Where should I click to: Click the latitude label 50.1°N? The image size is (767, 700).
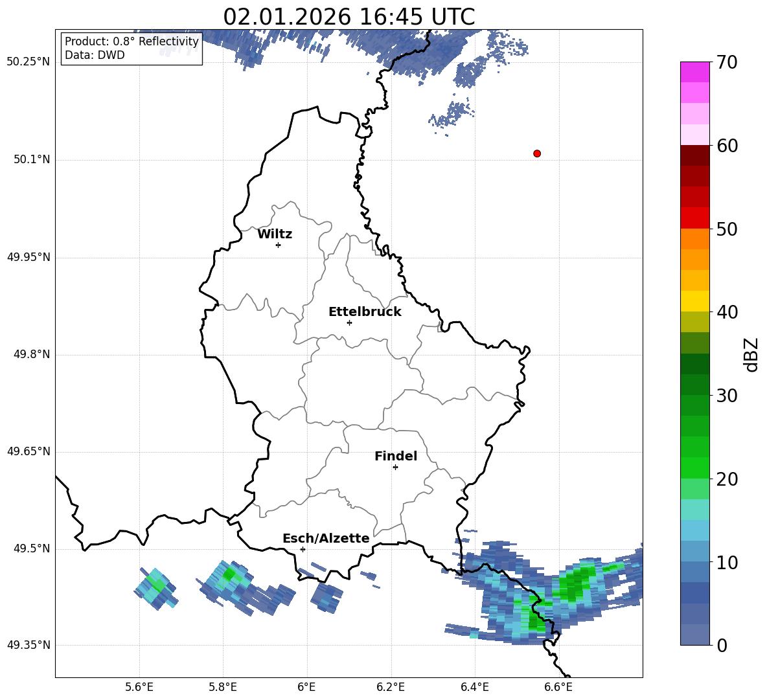(x=32, y=159)
